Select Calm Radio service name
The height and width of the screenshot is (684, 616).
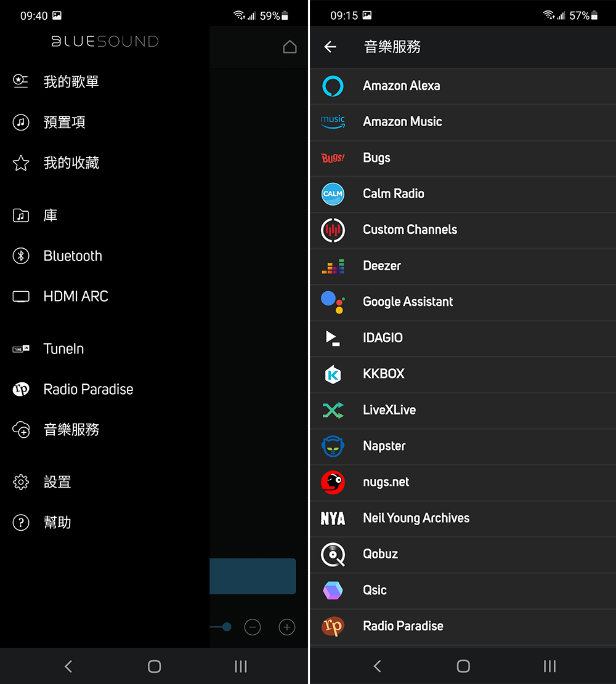pyautogui.click(x=394, y=194)
